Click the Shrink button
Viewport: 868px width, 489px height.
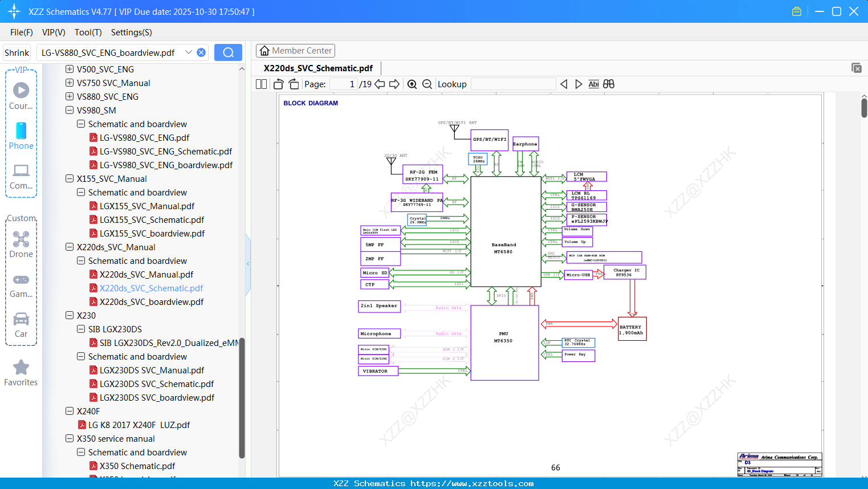pyautogui.click(x=17, y=52)
